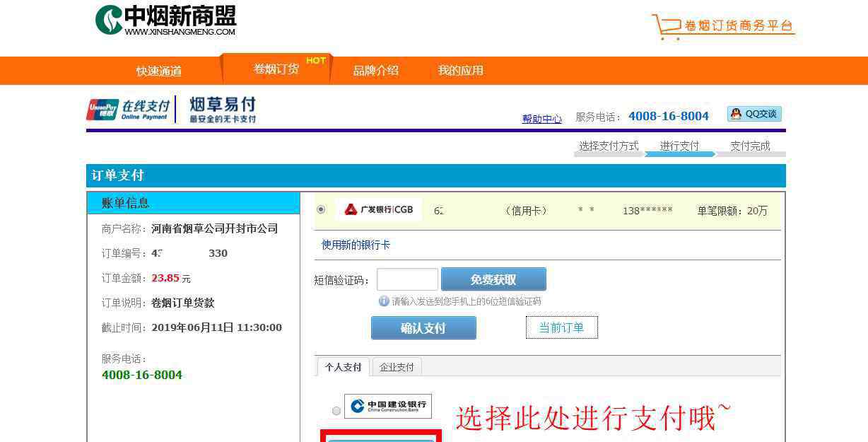Select the 广发银行 credit card radio button

pyautogui.click(x=322, y=210)
